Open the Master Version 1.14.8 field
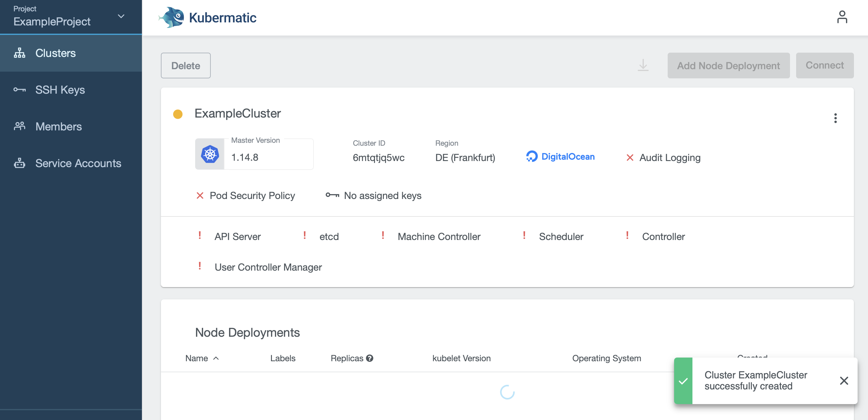 [254, 154]
